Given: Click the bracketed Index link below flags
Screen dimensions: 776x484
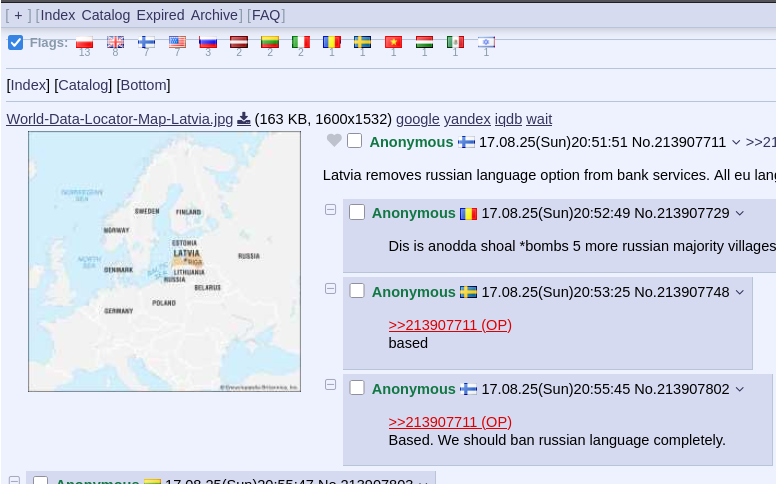Looking at the screenshot, I should (x=28, y=85).
